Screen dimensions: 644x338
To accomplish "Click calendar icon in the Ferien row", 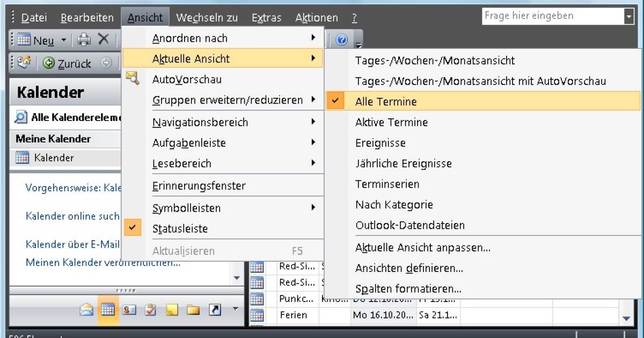I will pos(257,315).
